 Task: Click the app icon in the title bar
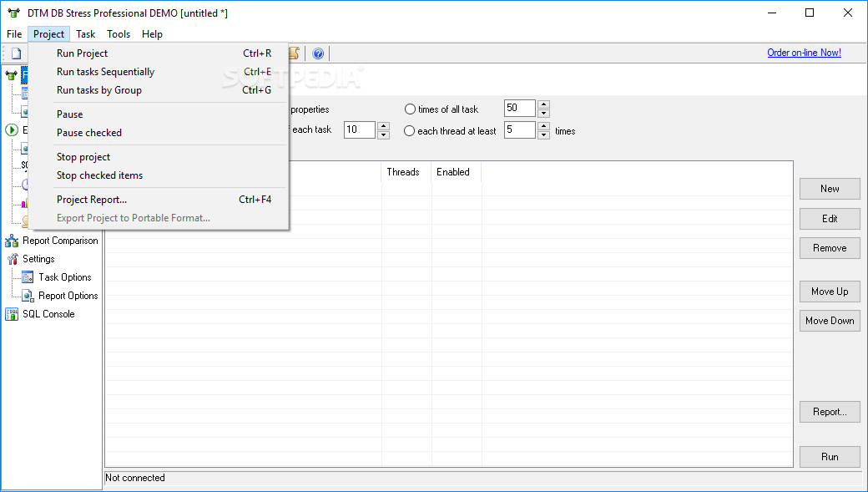coord(14,13)
